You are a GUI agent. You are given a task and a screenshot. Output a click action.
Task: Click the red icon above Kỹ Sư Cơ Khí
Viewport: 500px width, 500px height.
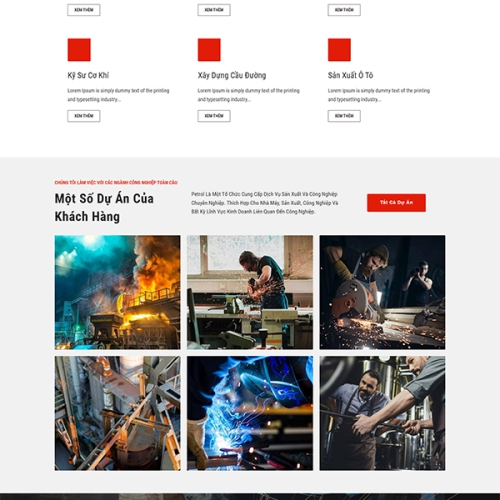click(79, 50)
